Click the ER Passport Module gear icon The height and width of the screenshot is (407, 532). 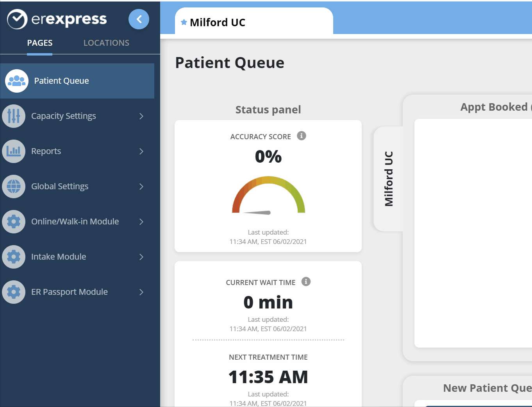click(14, 292)
